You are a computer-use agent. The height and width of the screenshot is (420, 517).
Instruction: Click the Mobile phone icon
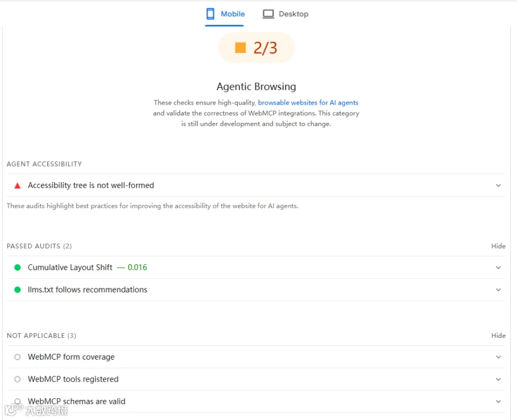[x=210, y=14]
